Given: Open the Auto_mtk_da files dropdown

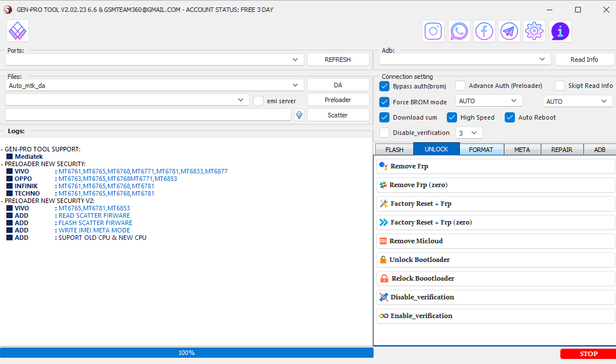Looking at the screenshot, I should [x=154, y=85].
